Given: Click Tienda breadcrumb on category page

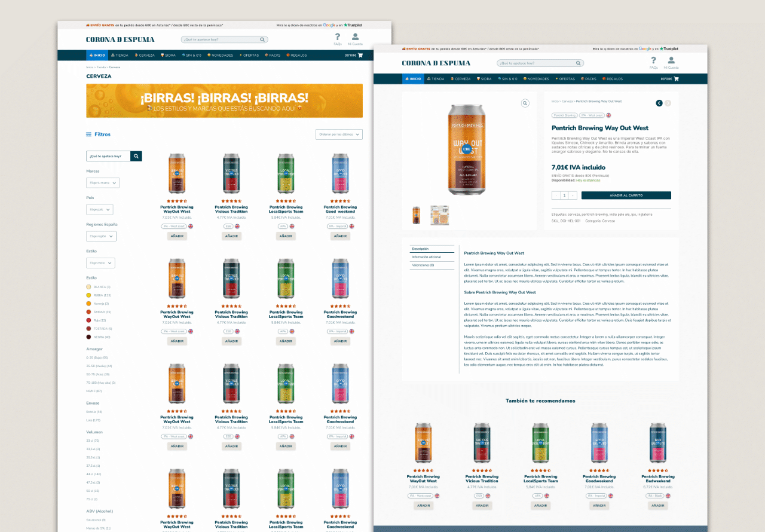Looking at the screenshot, I should tap(101, 67).
